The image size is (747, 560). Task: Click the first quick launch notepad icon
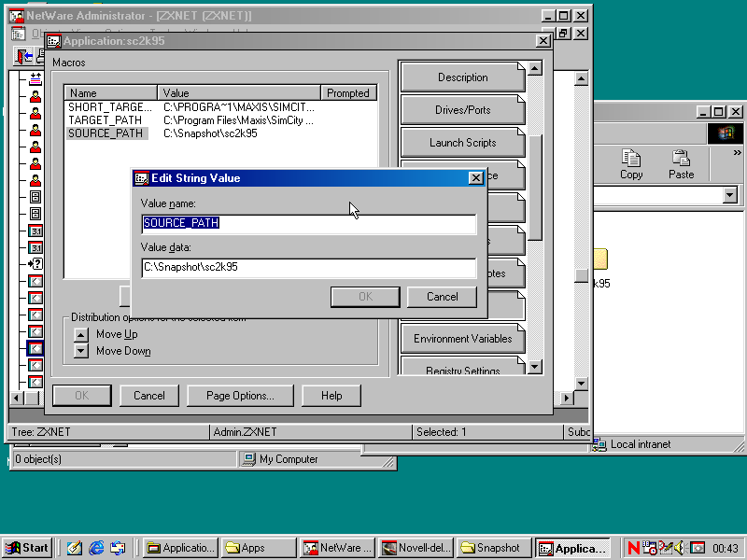[74, 548]
